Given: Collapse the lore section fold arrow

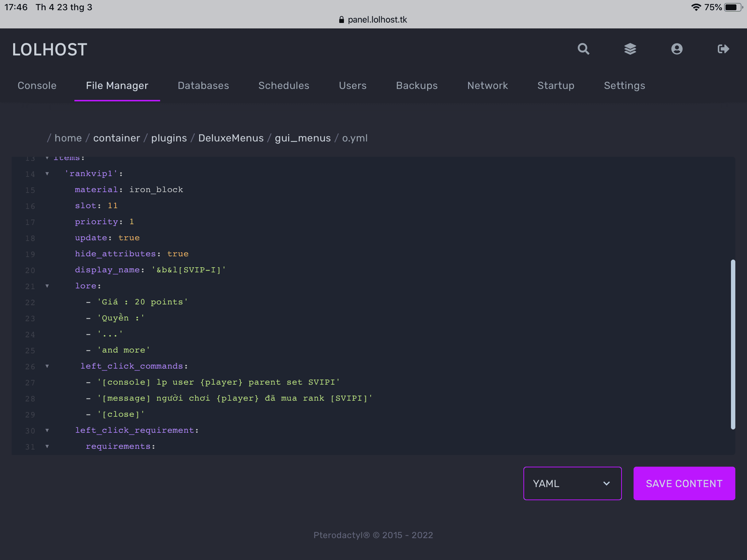Looking at the screenshot, I should (47, 286).
